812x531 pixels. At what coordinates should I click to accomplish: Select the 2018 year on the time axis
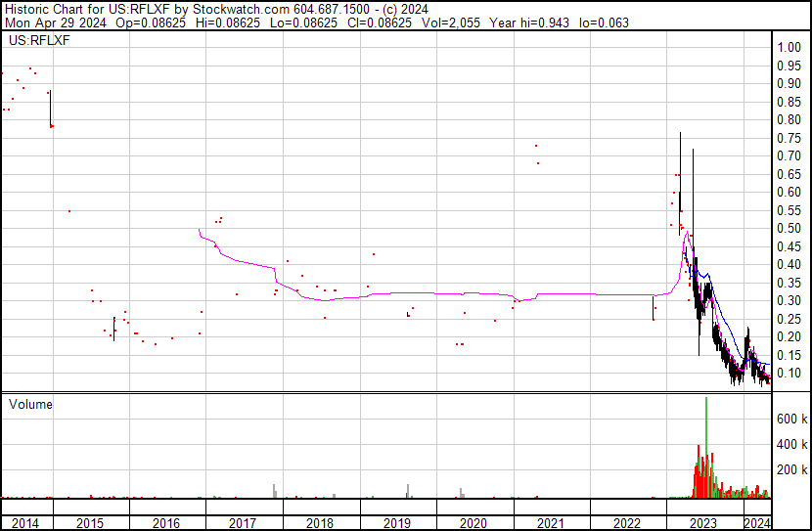pyautogui.click(x=320, y=523)
